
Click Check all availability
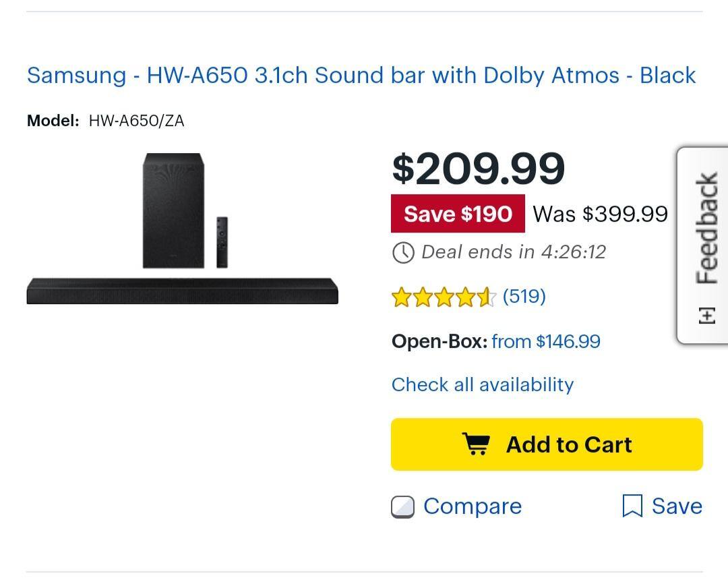pos(483,384)
